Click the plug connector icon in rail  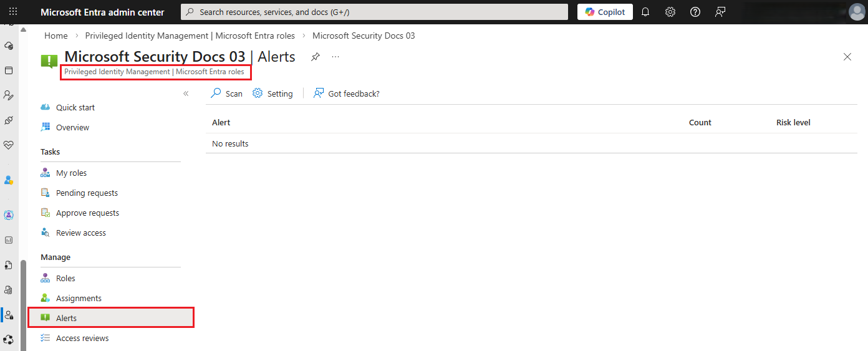(x=9, y=120)
